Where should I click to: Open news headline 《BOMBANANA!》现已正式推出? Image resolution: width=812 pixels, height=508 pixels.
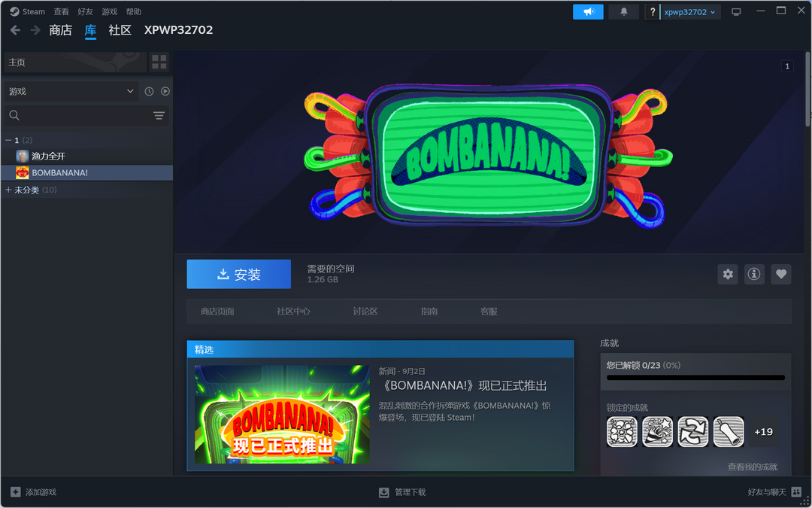[463, 386]
